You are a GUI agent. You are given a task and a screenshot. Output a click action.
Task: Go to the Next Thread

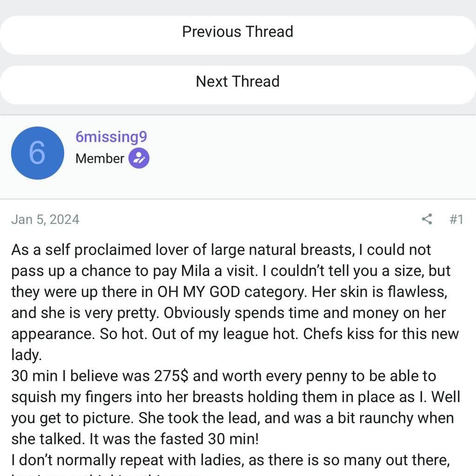point(238,82)
